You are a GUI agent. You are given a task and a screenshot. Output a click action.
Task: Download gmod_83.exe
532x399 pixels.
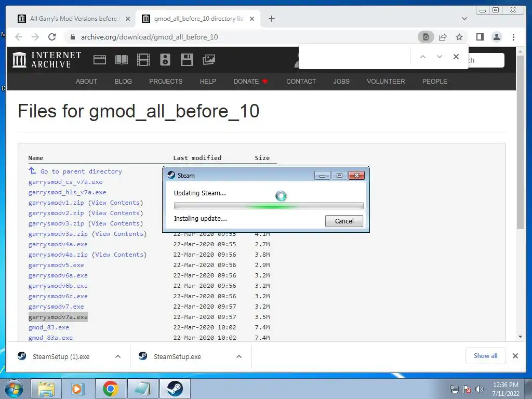pos(49,327)
